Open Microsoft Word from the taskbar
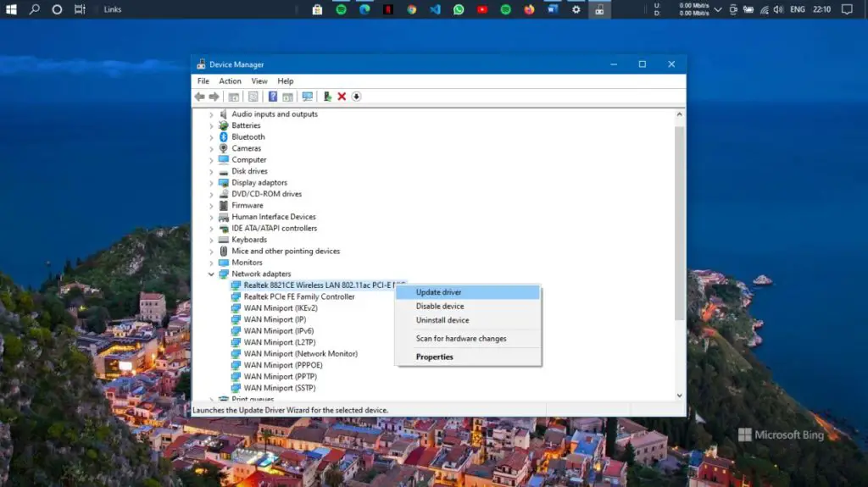 point(553,9)
